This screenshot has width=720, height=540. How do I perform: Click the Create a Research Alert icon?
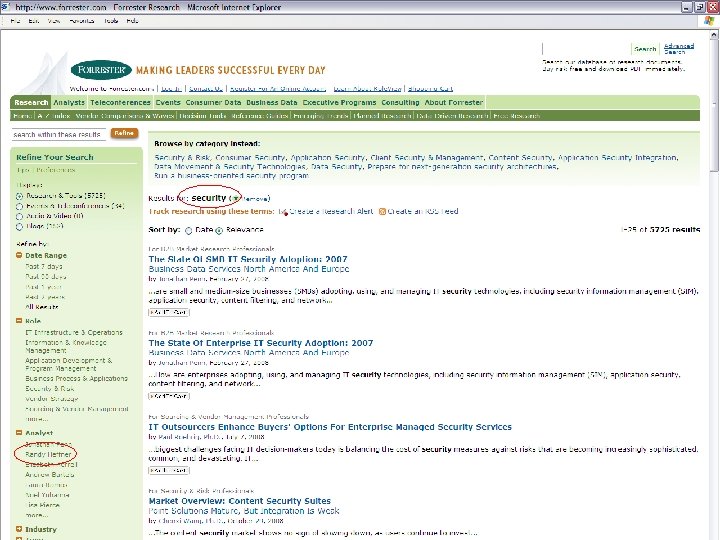point(282,212)
